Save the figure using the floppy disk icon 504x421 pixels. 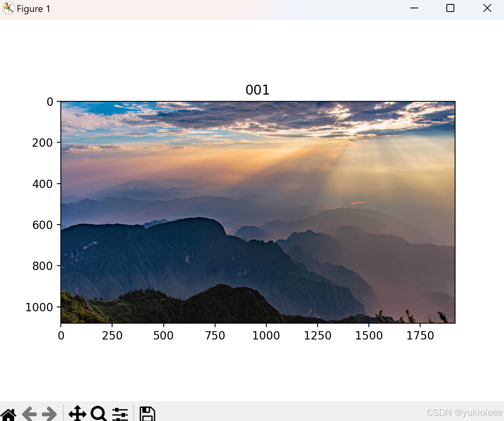point(147,414)
